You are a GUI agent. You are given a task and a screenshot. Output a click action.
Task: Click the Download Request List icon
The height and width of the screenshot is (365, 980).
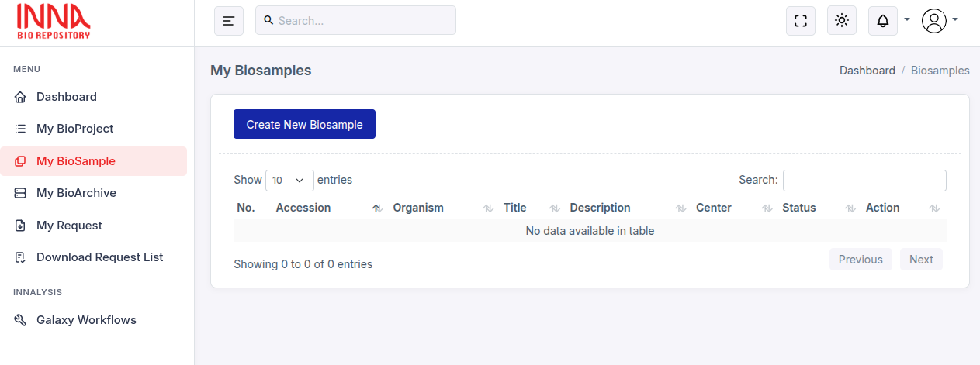[21, 257]
